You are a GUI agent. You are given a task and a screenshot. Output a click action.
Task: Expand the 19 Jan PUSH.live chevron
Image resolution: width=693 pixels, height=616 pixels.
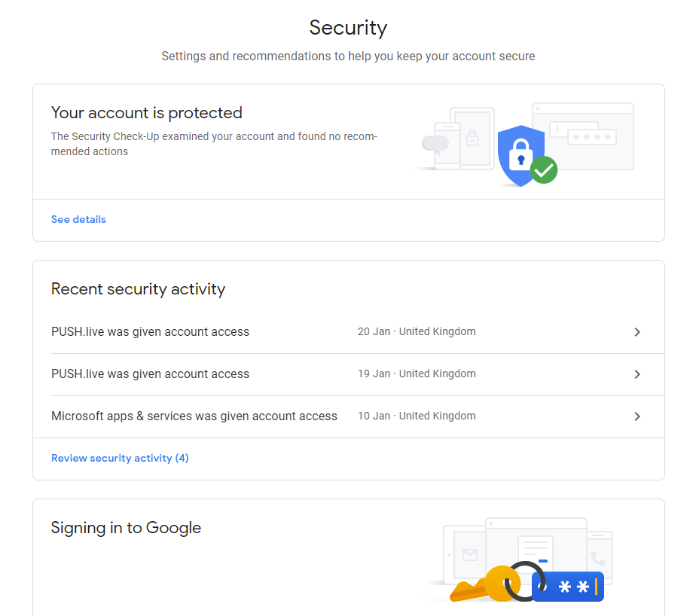637,374
